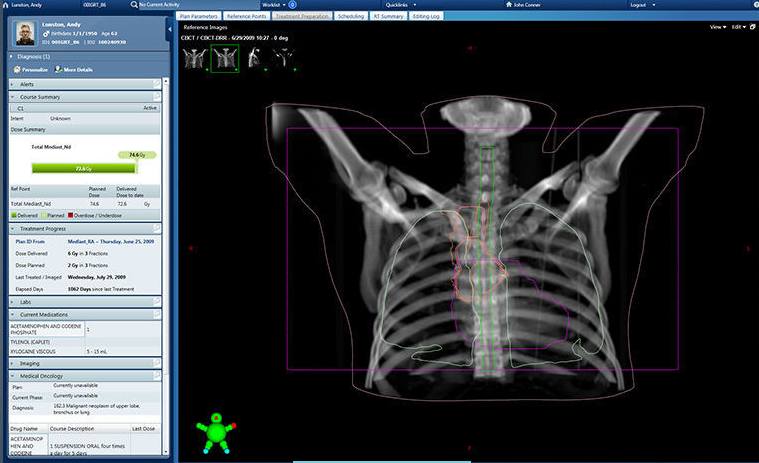Expand the Diagnosis (1) section
The height and width of the screenshot is (463, 759).
[12, 57]
